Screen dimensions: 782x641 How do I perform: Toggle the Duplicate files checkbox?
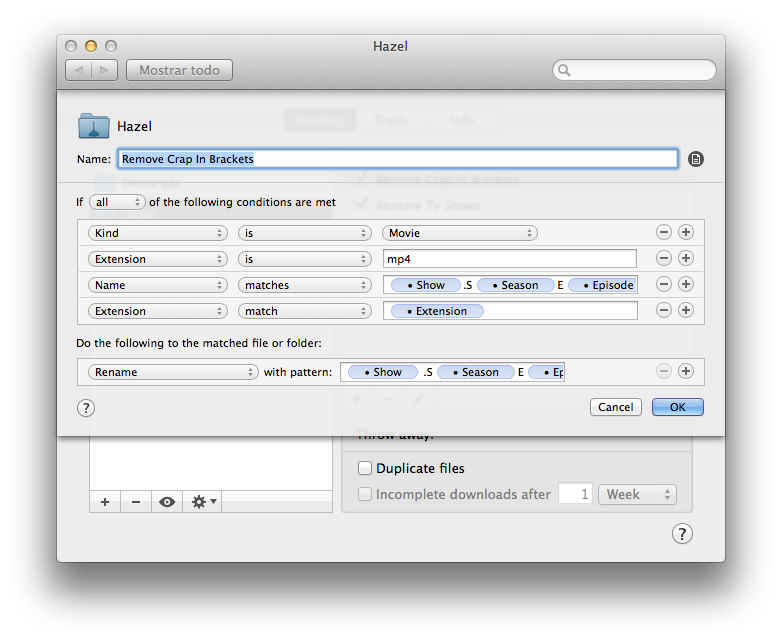tap(365, 468)
